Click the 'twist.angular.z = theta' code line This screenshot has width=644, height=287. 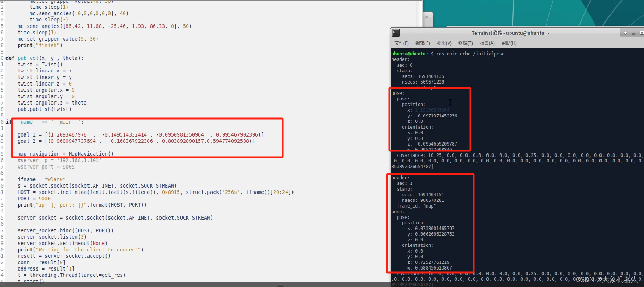coord(52,103)
